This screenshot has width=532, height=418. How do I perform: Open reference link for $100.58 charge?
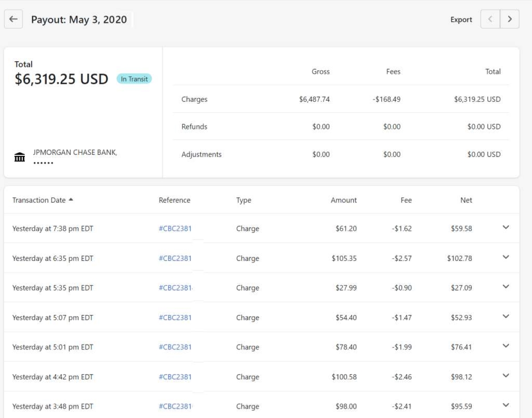click(175, 377)
